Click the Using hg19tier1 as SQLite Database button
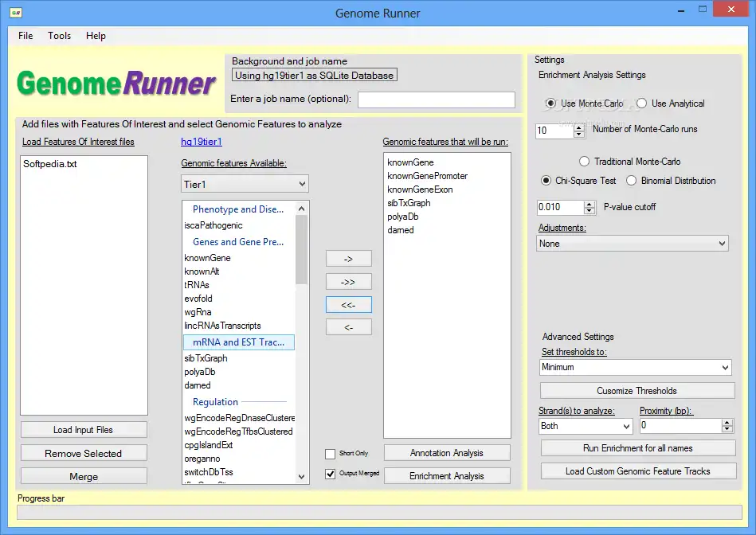 click(315, 75)
